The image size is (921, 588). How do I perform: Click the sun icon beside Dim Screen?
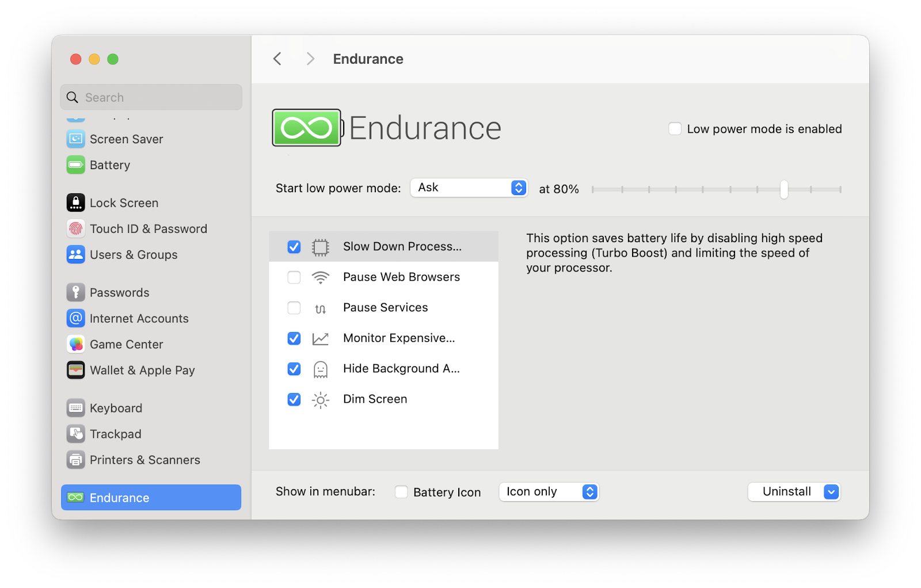(x=321, y=400)
